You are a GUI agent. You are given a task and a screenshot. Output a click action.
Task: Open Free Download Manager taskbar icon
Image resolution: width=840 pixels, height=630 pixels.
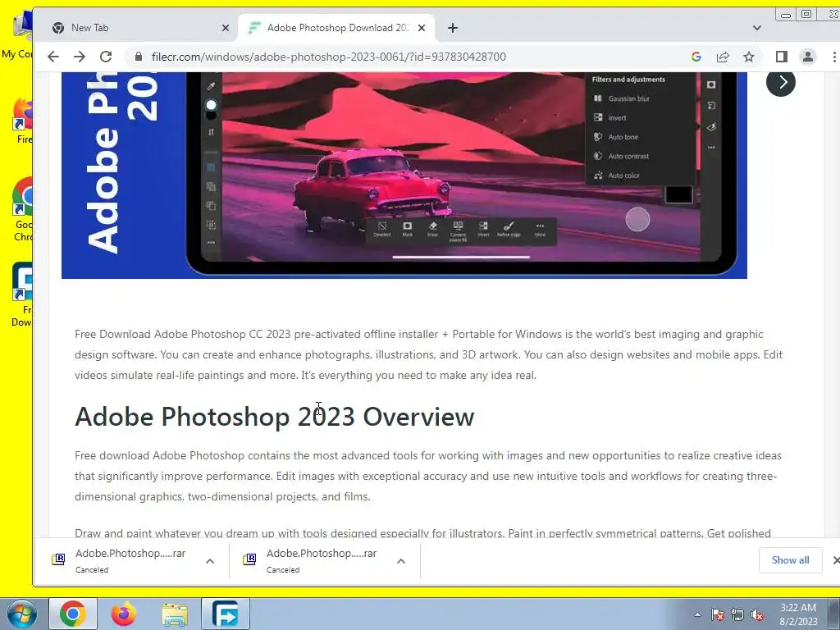(x=226, y=614)
